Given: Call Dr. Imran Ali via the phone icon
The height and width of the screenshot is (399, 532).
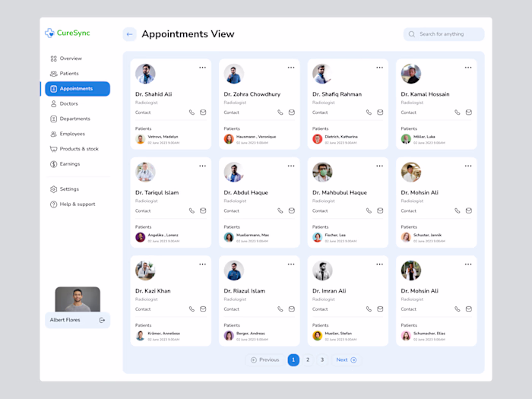Looking at the screenshot, I should point(369,309).
